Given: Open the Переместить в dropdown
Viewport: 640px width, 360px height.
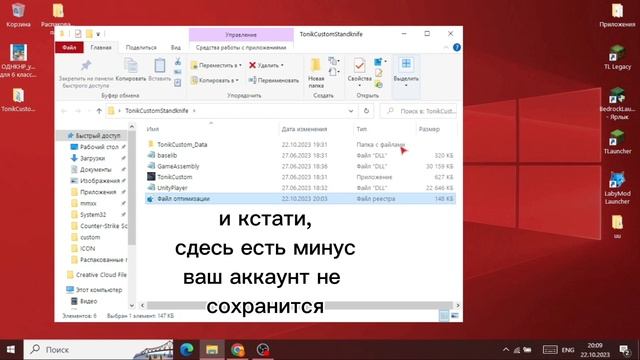Looking at the screenshot, I should pyautogui.click(x=216, y=65).
